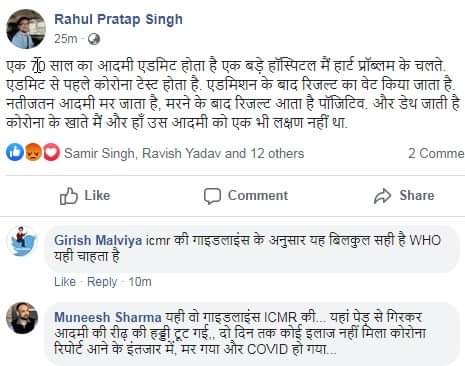
Task: Reply to Girish Malviya's comment
Action: pyautogui.click(x=102, y=282)
